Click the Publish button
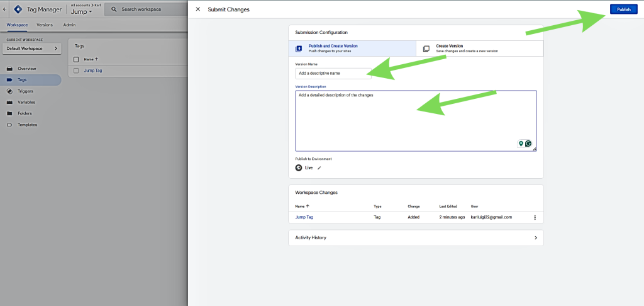 (623, 9)
